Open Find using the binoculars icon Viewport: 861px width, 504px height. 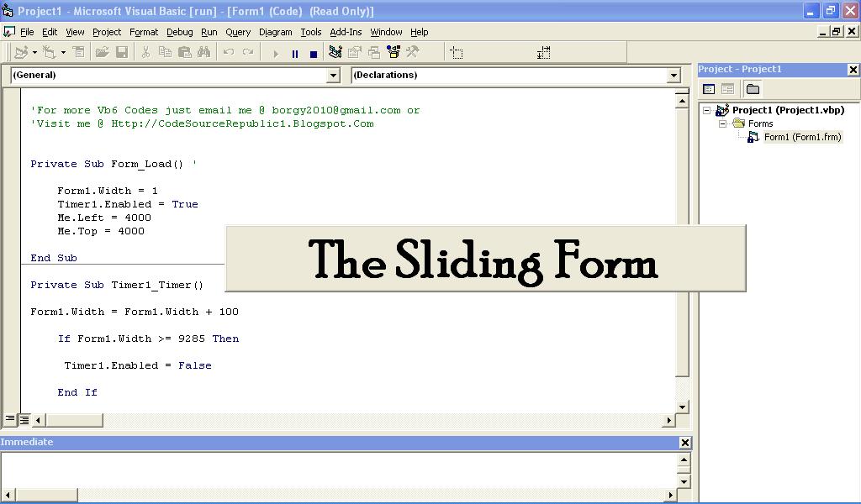click(x=205, y=52)
